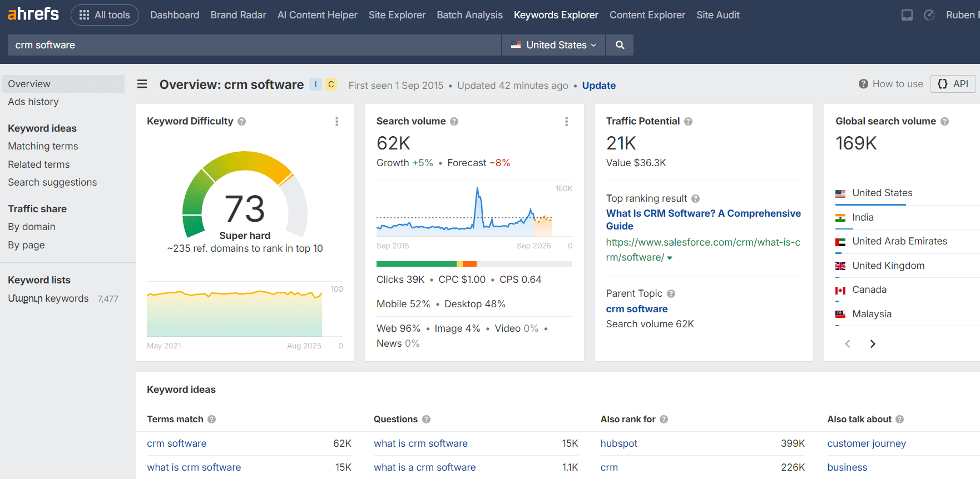Screen dimensions: 980x479
Task: Open 'what is a crm software' question link
Action: tap(425, 467)
